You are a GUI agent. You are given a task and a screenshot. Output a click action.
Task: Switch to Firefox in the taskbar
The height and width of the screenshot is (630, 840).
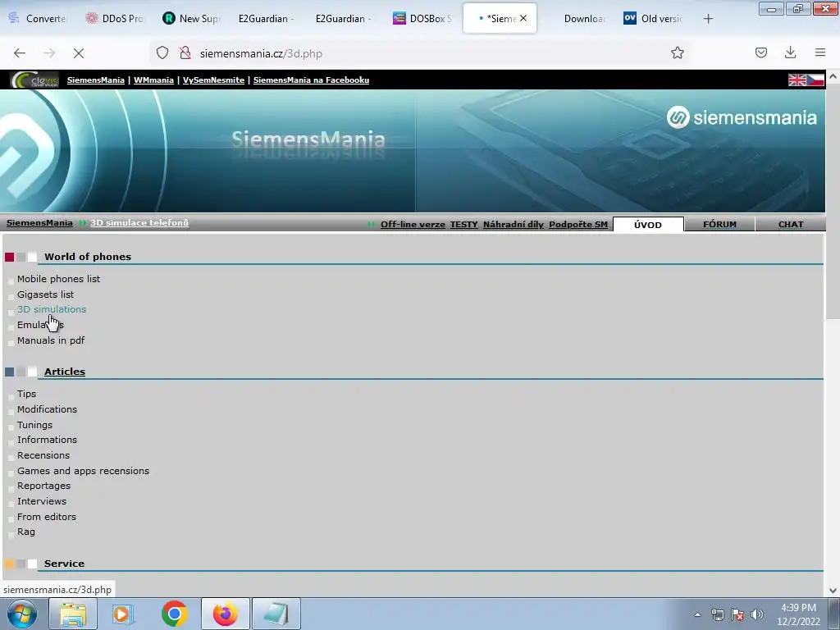point(225,614)
